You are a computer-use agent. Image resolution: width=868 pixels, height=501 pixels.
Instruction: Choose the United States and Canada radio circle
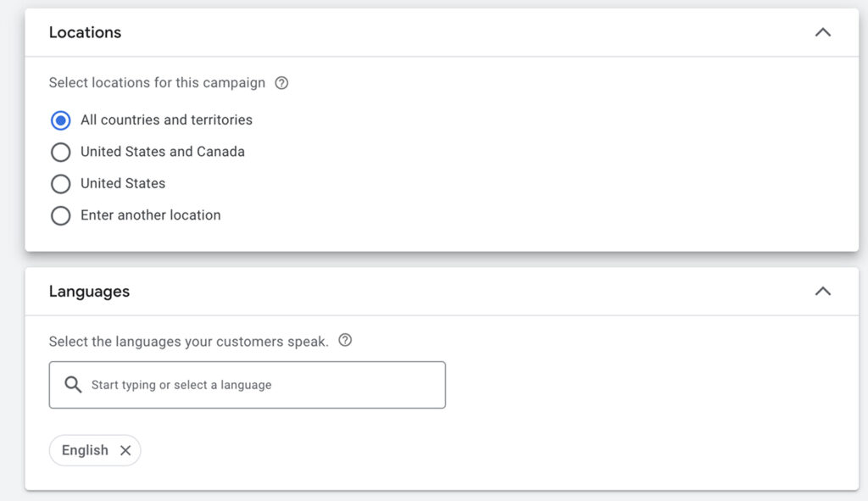pos(60,153)
